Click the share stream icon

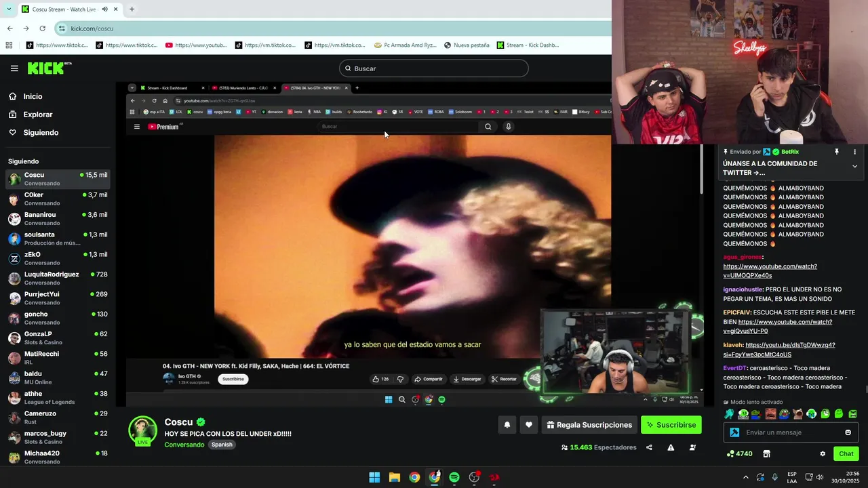click(649, 447)
